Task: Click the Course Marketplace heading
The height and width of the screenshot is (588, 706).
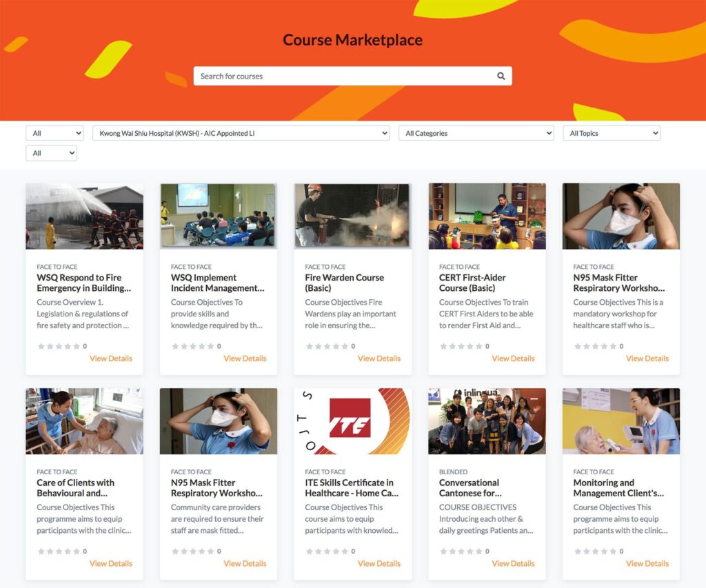Action: coord(352,40)
